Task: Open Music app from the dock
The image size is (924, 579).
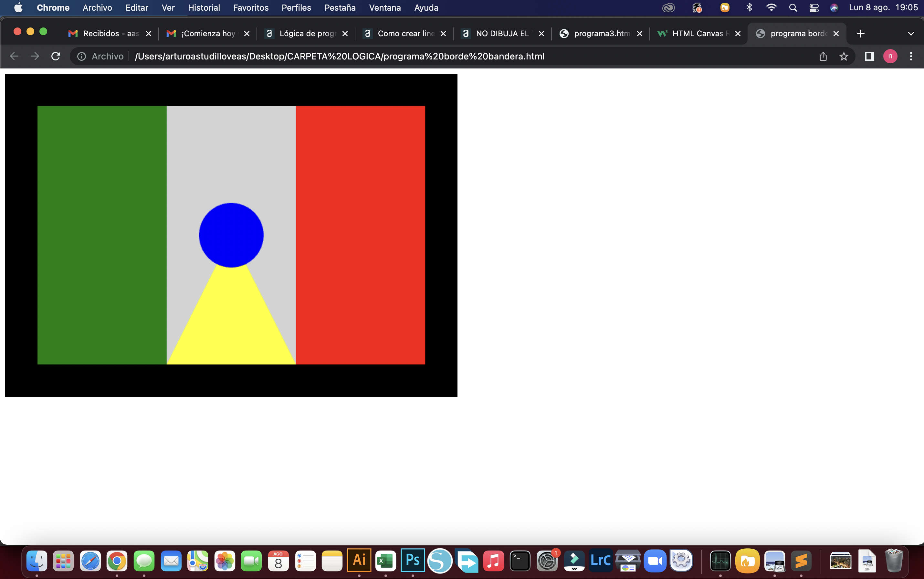Action: (493, 560)
